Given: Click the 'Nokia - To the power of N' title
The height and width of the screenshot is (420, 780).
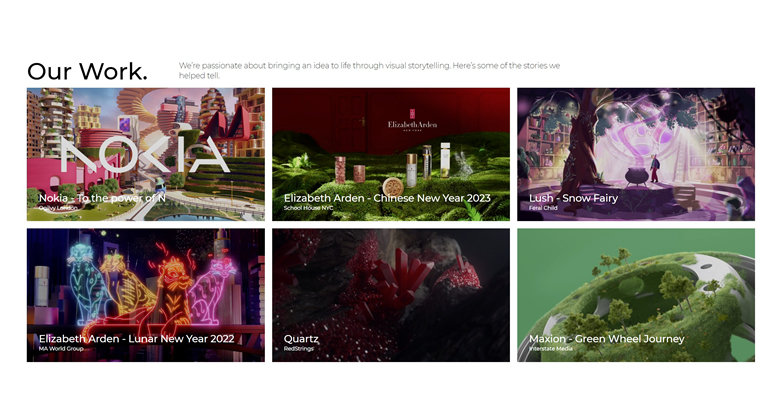Looking at the screenshot, I should point(102,198).
